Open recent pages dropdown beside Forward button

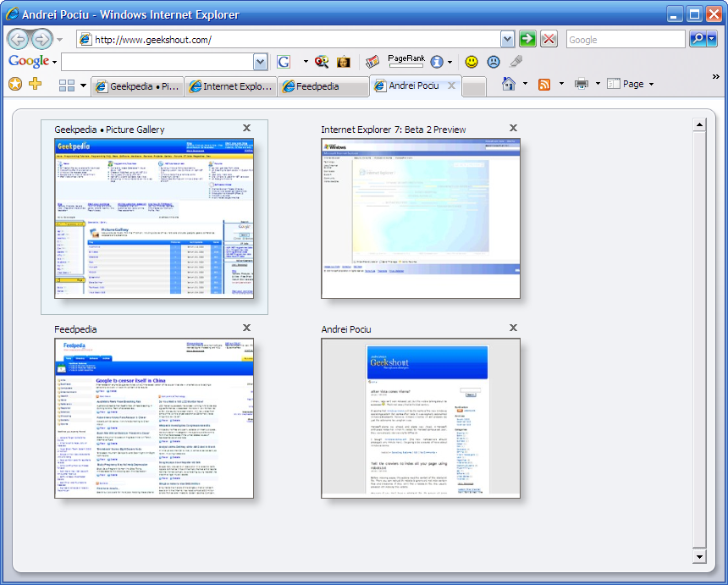coord(59,40)
